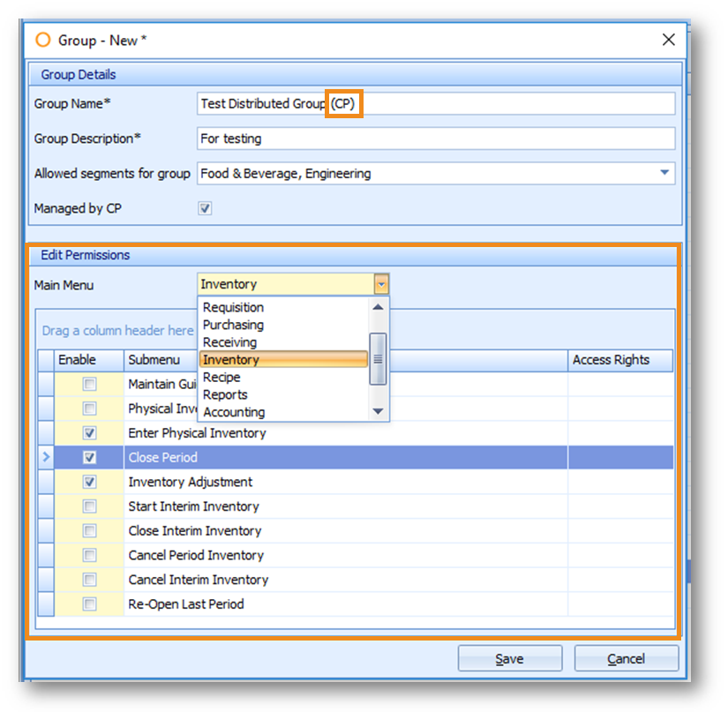Enable the Start Interim Inventory checkbox
Viewport: 728px width, 712px height.
[89, 506]
